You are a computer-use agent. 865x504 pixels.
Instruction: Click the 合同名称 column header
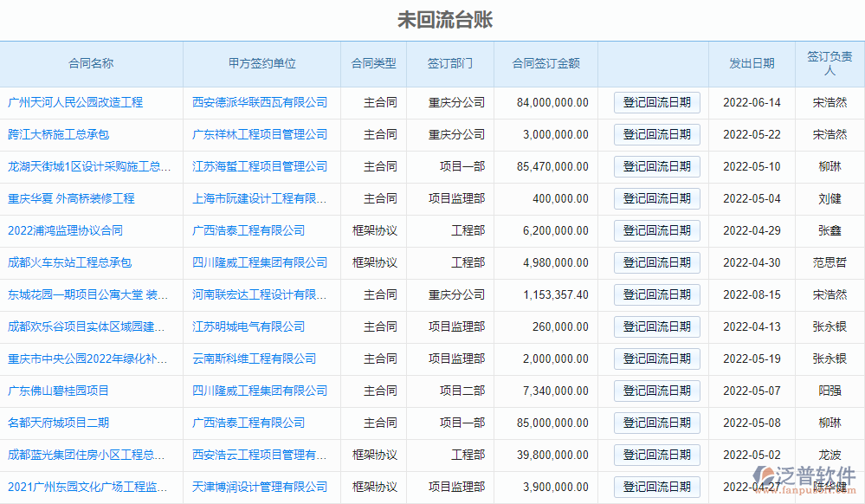[92, 63]
